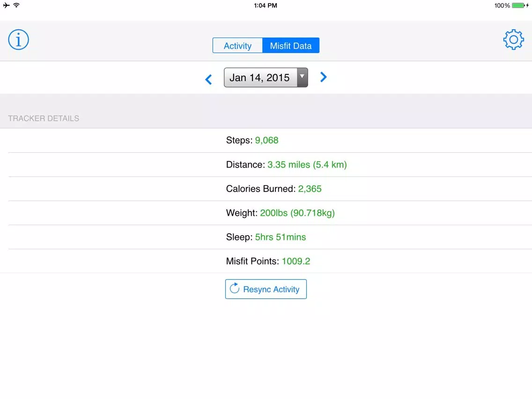Select the Steps value 9,068
Screen dimensions: 532x399
coord(266,140)
